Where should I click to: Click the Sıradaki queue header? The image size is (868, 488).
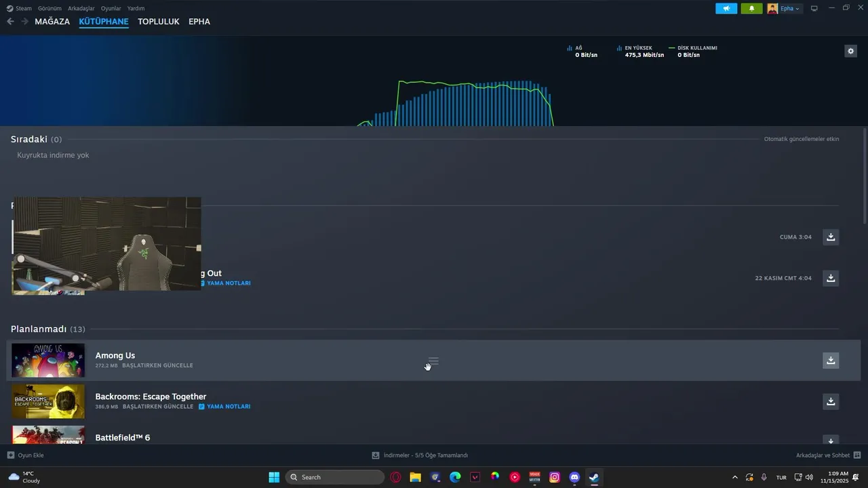(36, 140)
